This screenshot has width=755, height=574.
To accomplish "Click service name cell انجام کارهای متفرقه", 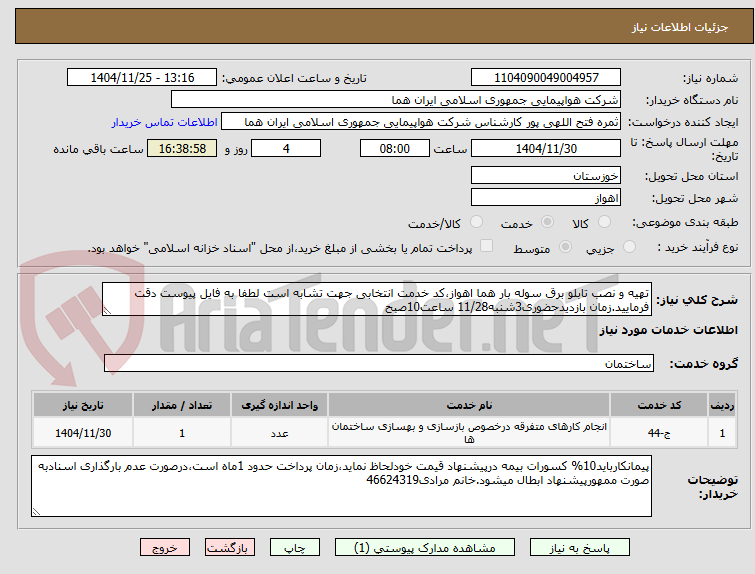I will click(469, 433).
